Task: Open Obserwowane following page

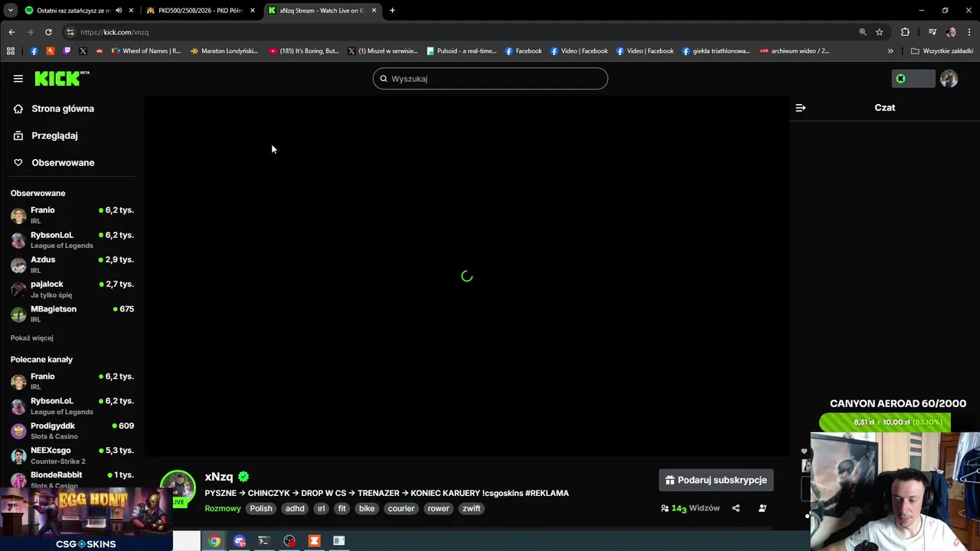Action: (63, 162)
